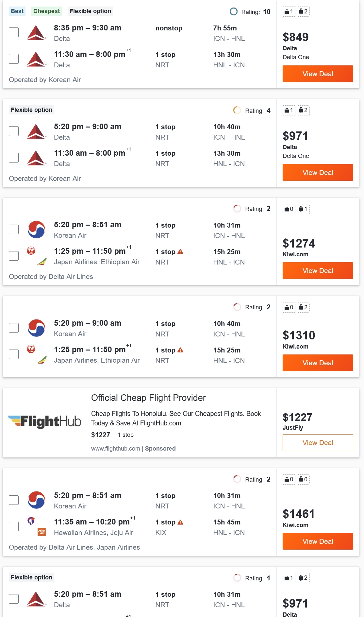Tick the checkbox for the Korean Air 5:20 pm – 9:00 am flight
The height and width of the screenshot is (617, 364).
click(14, 328)
